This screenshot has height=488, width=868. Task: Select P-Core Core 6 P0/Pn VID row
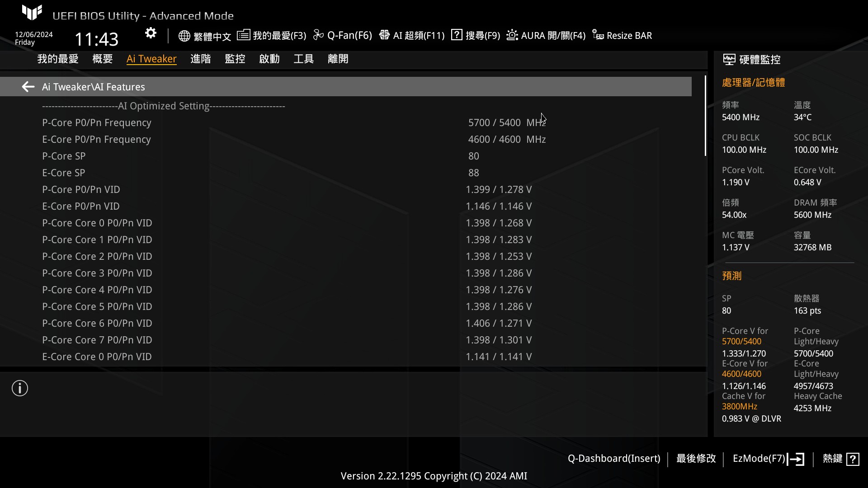tap(346, 323)
